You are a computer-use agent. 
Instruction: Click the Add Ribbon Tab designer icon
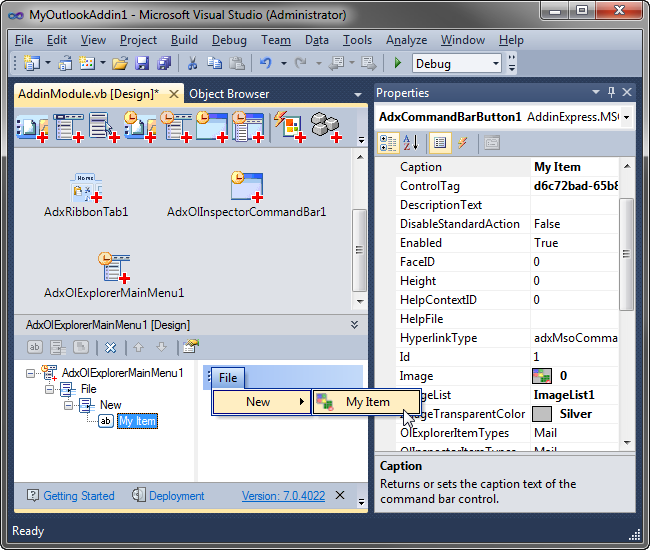point(32,127)
